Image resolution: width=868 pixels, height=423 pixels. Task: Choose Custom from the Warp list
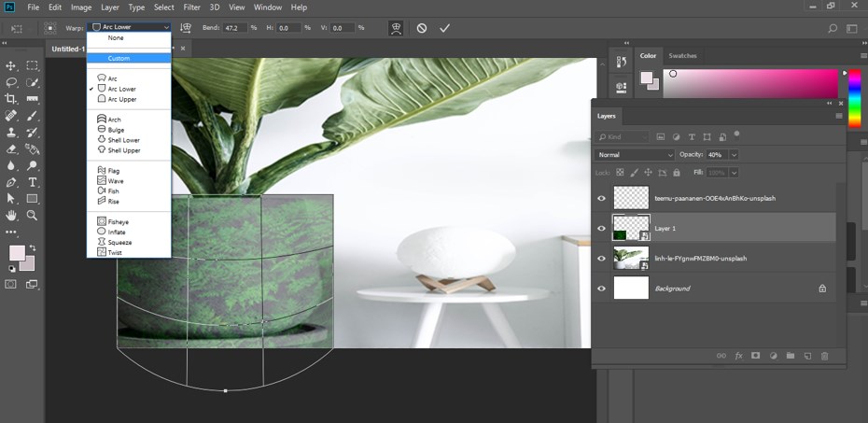click(x=119, y=58)
